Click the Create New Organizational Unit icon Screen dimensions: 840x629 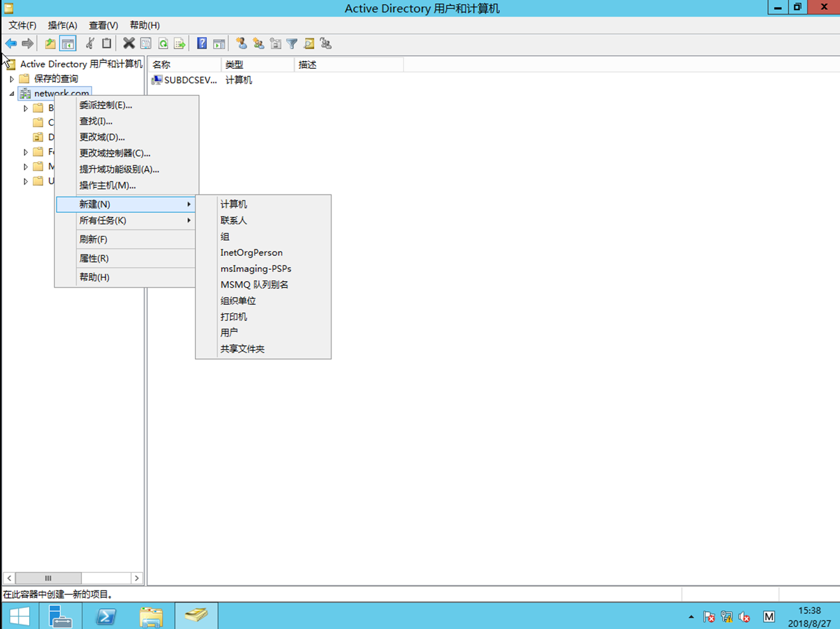(x=275, y=44)
